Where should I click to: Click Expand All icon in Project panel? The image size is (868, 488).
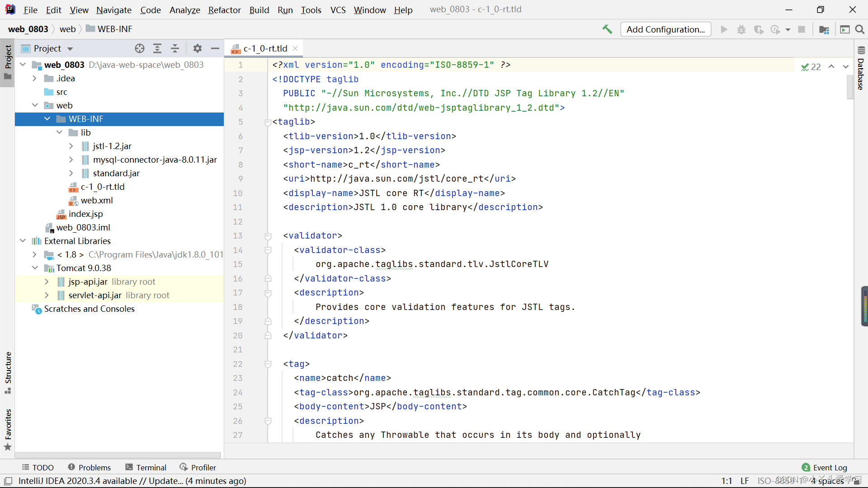[157, 48]
